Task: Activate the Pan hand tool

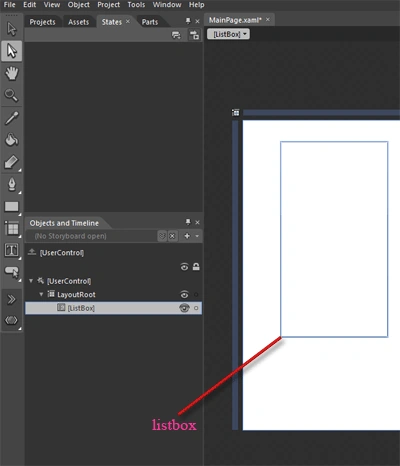Action: pyautogui.click(x=12, y=73)
